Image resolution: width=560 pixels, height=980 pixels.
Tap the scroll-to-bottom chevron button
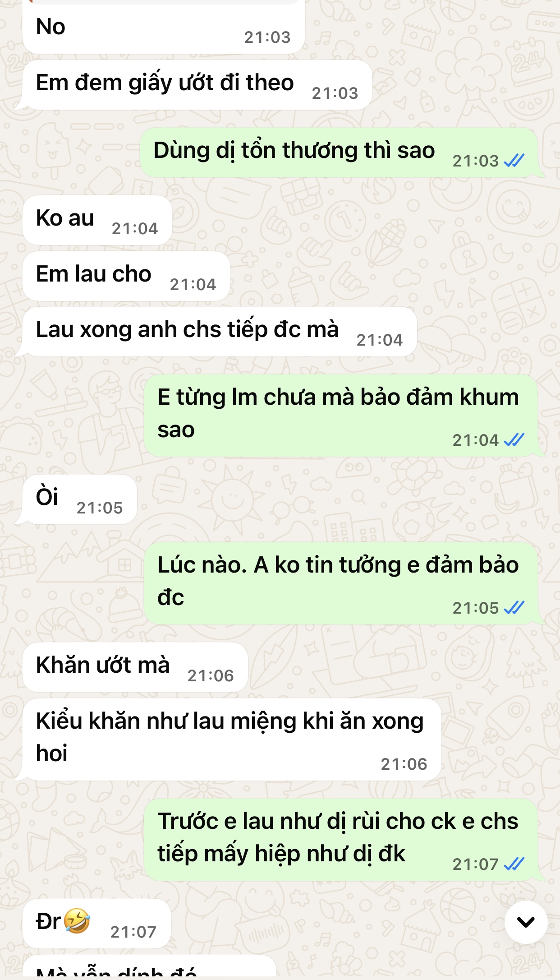(526, 922)
